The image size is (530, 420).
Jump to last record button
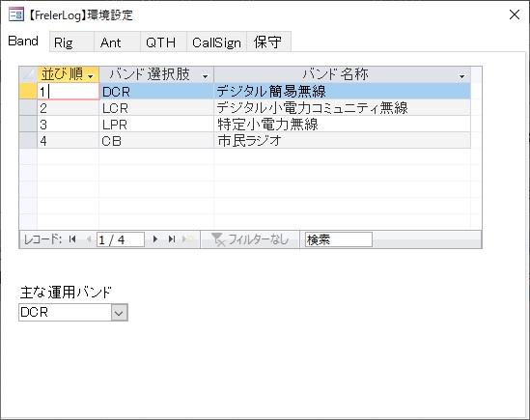pos(172,239)
